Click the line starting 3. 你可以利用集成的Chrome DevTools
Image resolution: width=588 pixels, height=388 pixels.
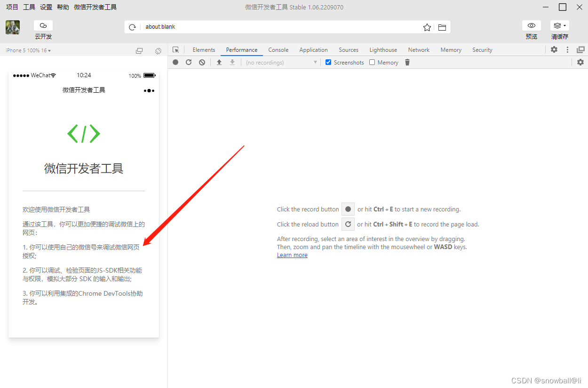coord(83,298)
